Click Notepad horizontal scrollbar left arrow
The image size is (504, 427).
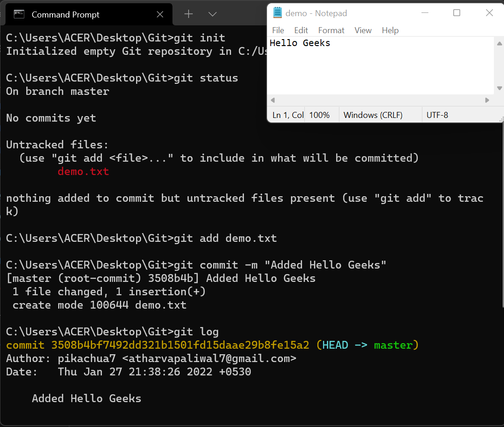pos(273,100)
